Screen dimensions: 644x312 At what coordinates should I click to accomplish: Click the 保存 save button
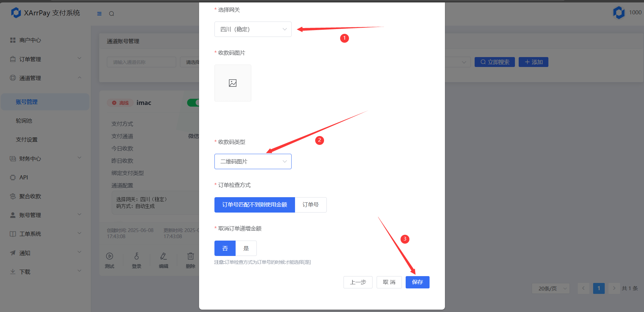click(417, 282)
